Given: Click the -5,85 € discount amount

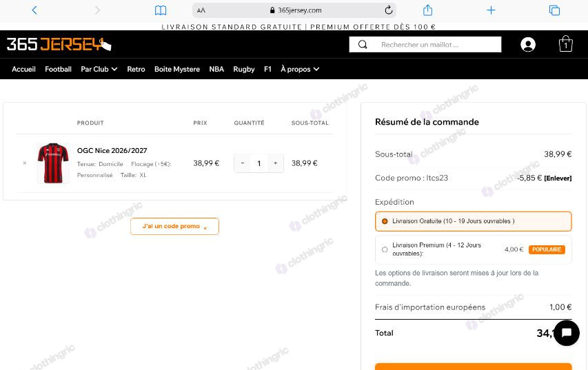Looking at the screenshot, I should click(529, 178).
